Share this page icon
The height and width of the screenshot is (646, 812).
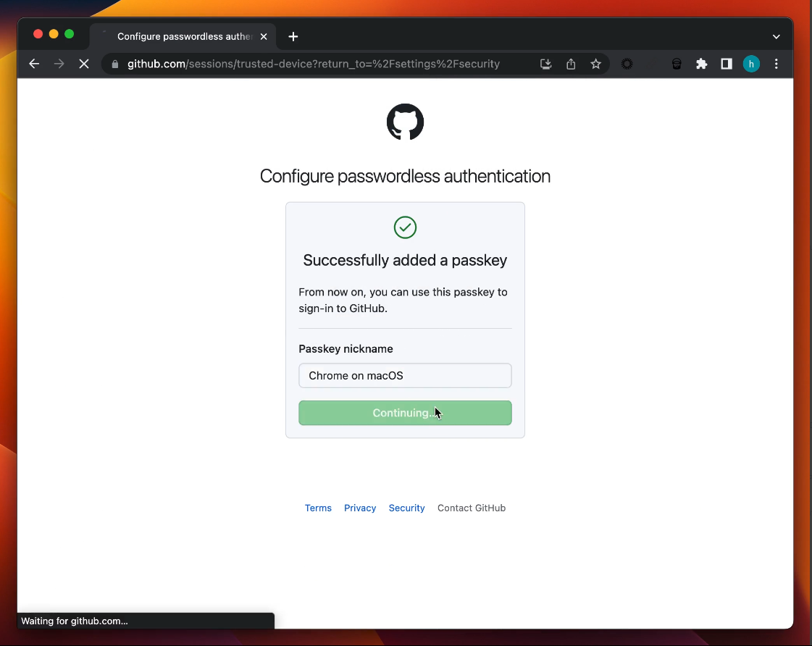[x=571, y=64]
